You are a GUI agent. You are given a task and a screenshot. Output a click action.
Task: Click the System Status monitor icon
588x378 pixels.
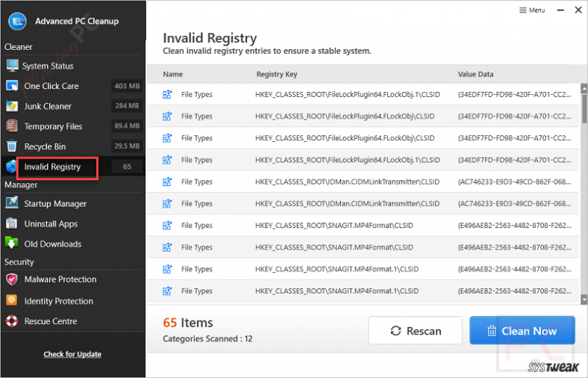point(12,66)
